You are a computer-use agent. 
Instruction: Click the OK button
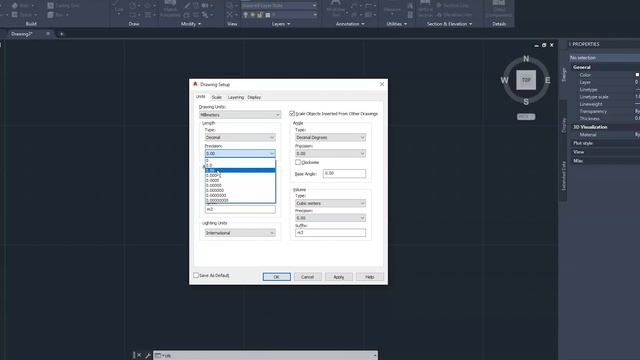(277, 277)
